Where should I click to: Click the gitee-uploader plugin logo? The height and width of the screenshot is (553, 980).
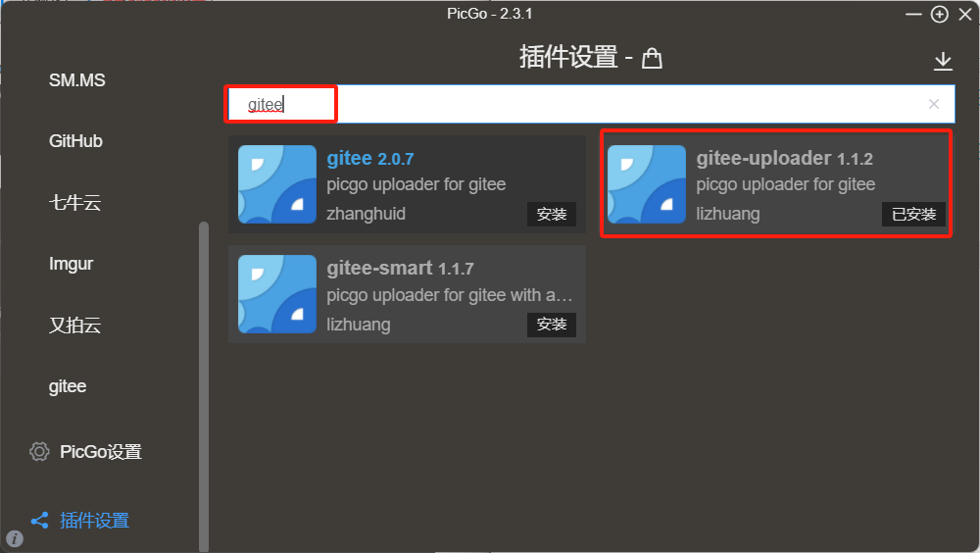tap(646, 184)
